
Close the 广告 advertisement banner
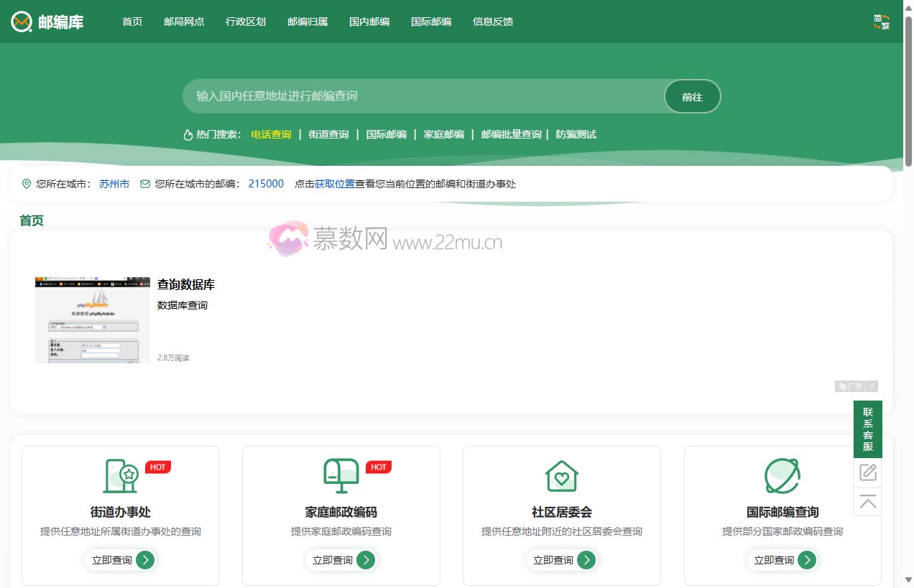(x=872, y=386)
